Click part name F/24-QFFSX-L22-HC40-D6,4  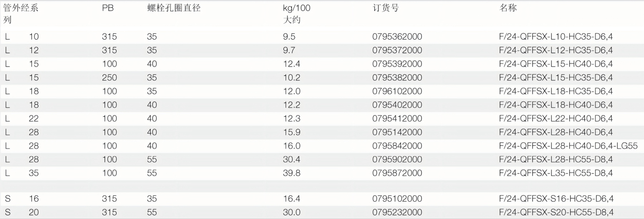tap(556, 119)
